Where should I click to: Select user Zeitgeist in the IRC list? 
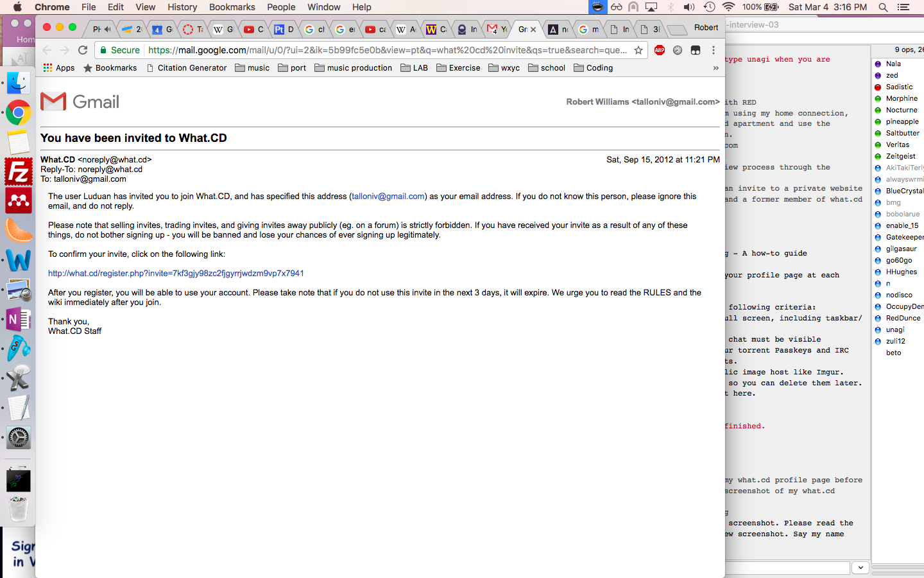pos(900,157)
